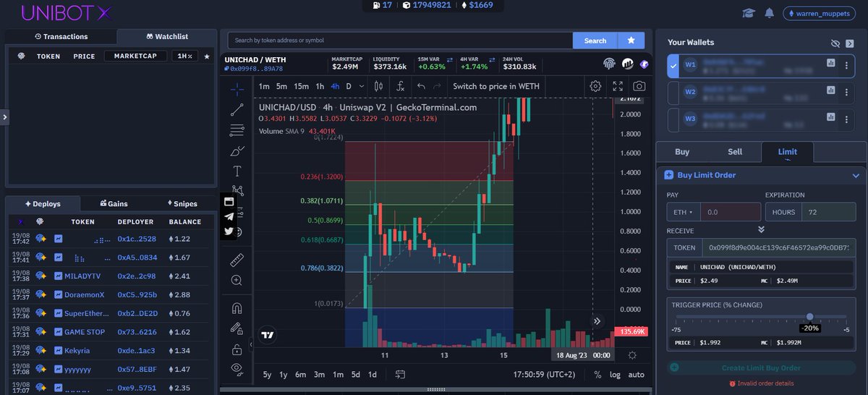Set chart range to 5y
This screenshot has height=395, width=868.
[x=268, y=374]
